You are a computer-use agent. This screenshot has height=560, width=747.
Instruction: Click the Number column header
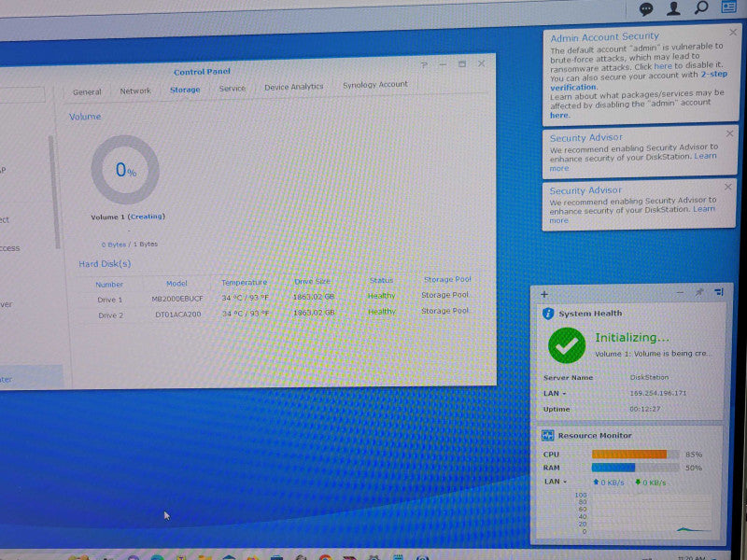click(109, 285)
